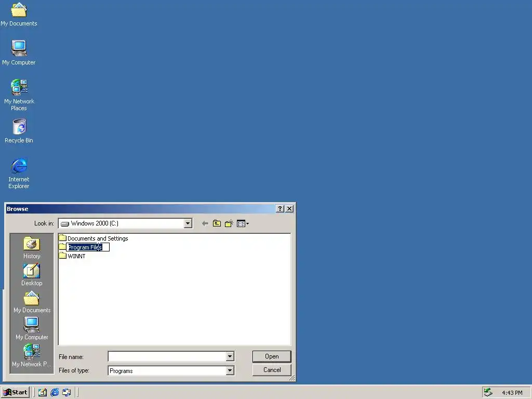The image size is (532, 399).
Task: Launch Internet Explorer from the desktop
Action: coord(19,173)
